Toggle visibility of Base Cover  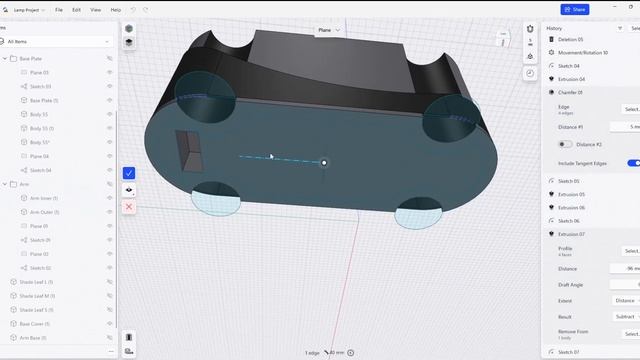pos(109,324)
